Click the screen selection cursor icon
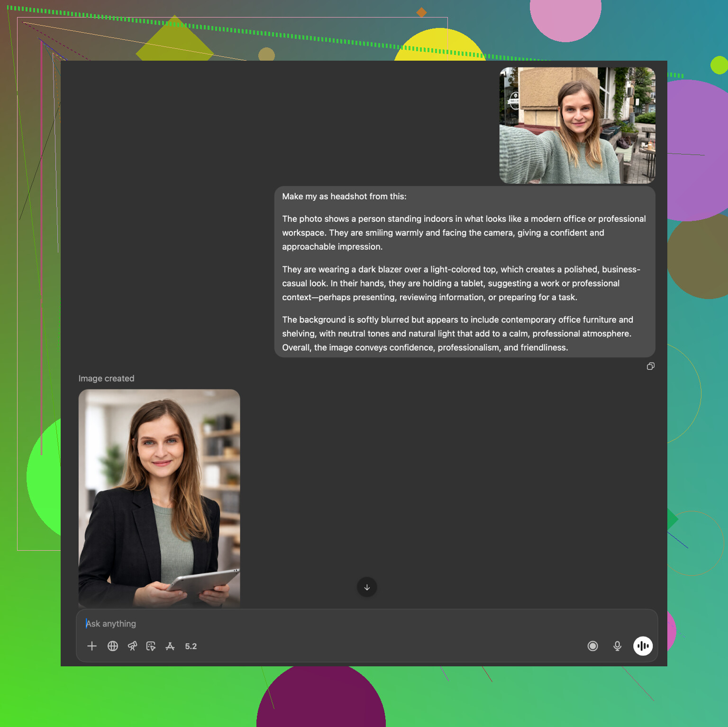The image size is (728, 727). coord(151,646)
